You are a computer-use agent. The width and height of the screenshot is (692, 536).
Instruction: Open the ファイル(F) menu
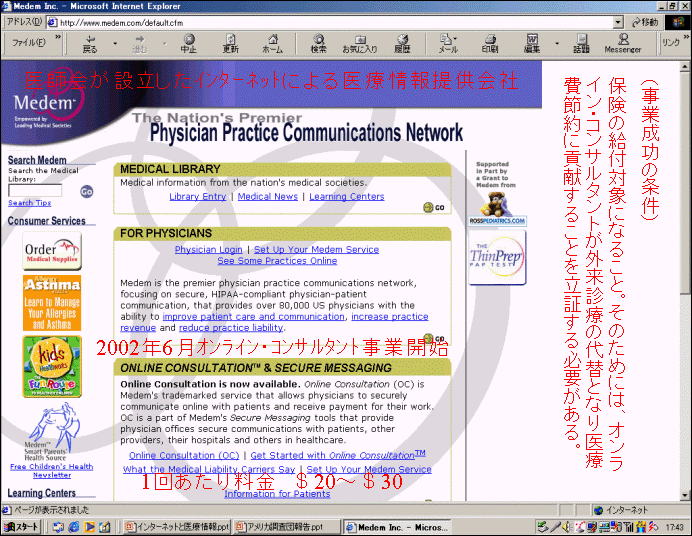[x=28, y=43]
